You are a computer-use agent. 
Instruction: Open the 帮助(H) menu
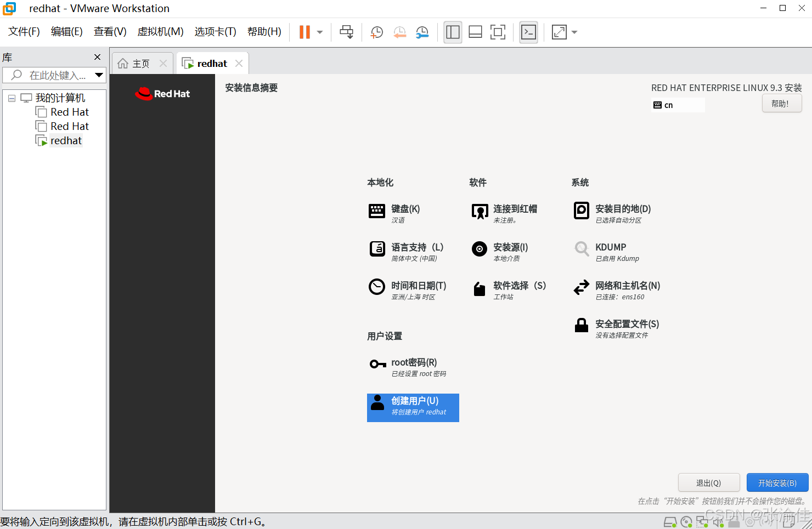[x=264, y=32]
